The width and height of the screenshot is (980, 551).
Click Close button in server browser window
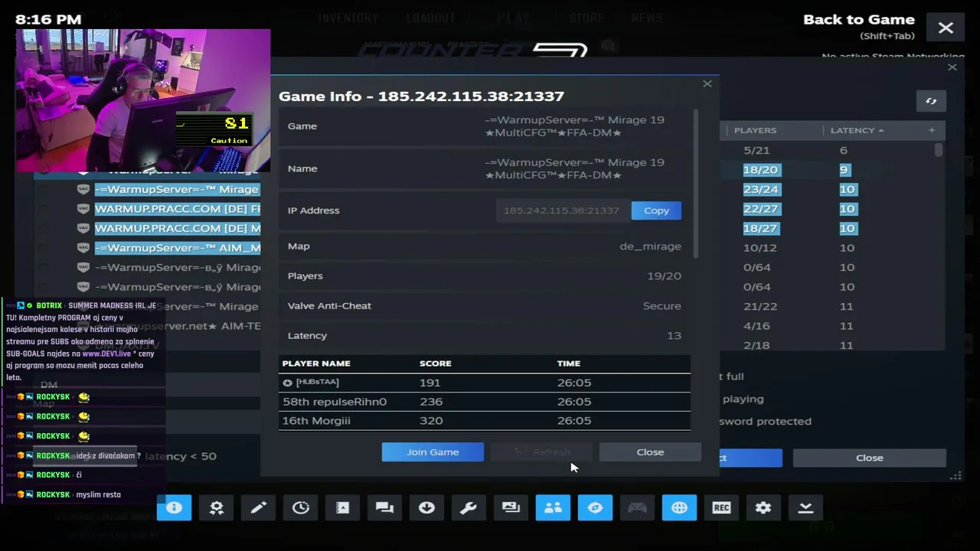coord(870,458)
